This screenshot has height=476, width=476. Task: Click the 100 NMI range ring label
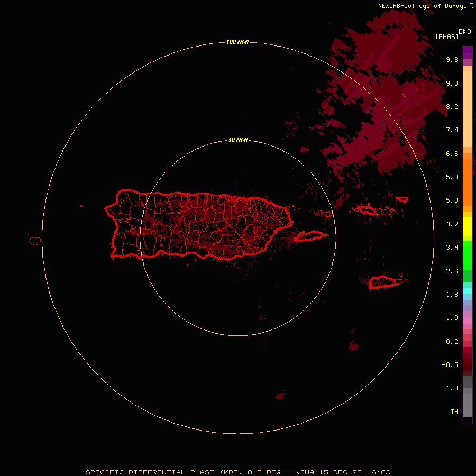[237, 42]
